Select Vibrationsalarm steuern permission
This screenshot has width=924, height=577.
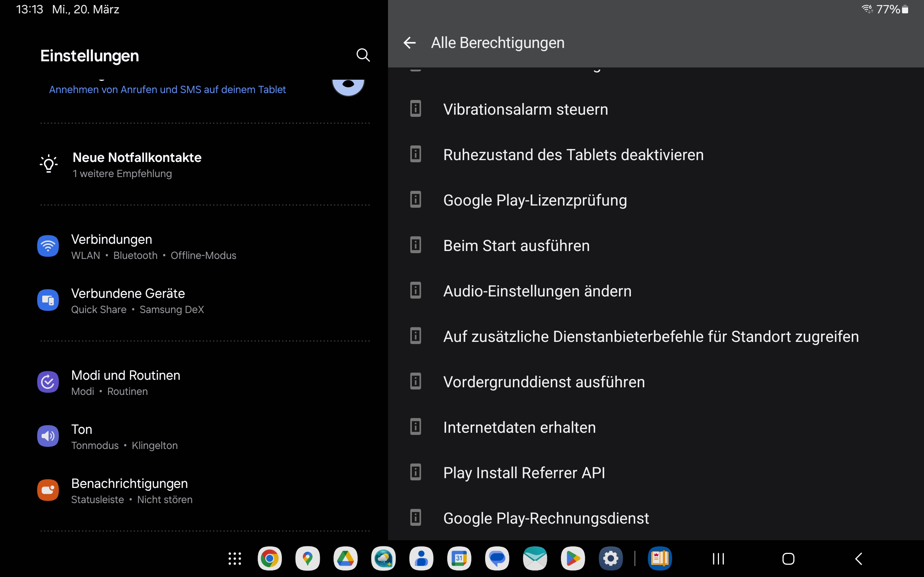pos(526,110)
